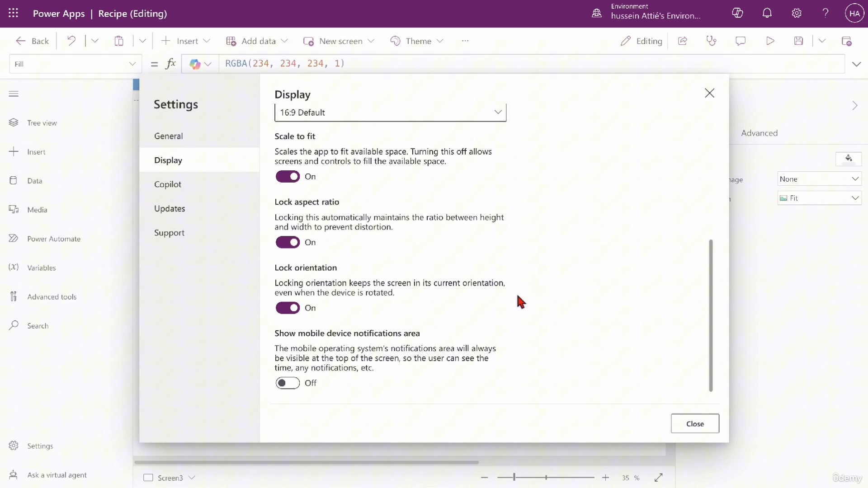The width and height of the screenshot is (868, 488).
Task: Open the 16:9 Default display dropdown
Action: (390, 113)
